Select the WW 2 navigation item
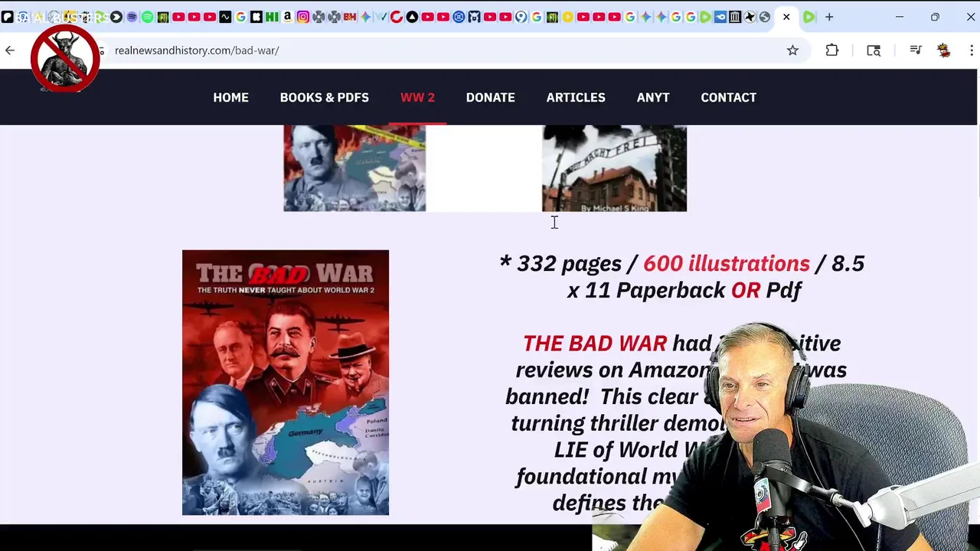The height and width of the screenshot is (551, 980). tap(417, 97)
